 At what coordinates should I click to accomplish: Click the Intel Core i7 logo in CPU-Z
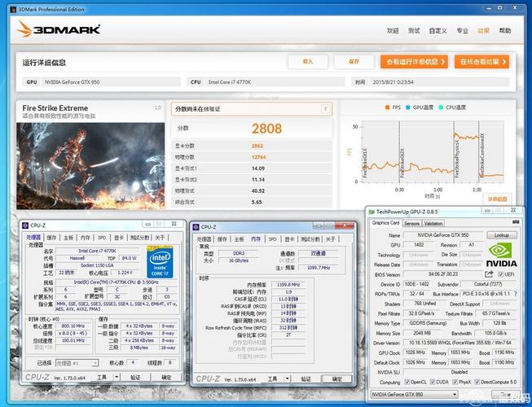coord(160,262)
